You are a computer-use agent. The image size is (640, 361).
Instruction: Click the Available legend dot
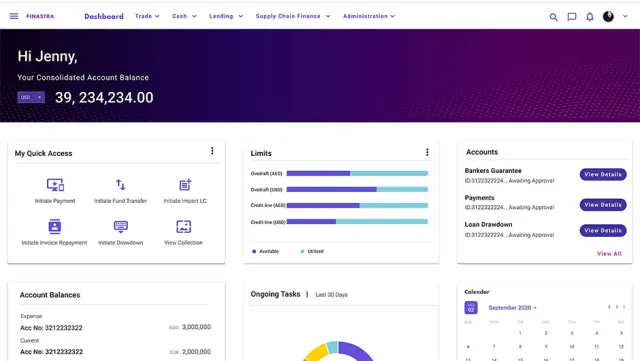(254, 252)
